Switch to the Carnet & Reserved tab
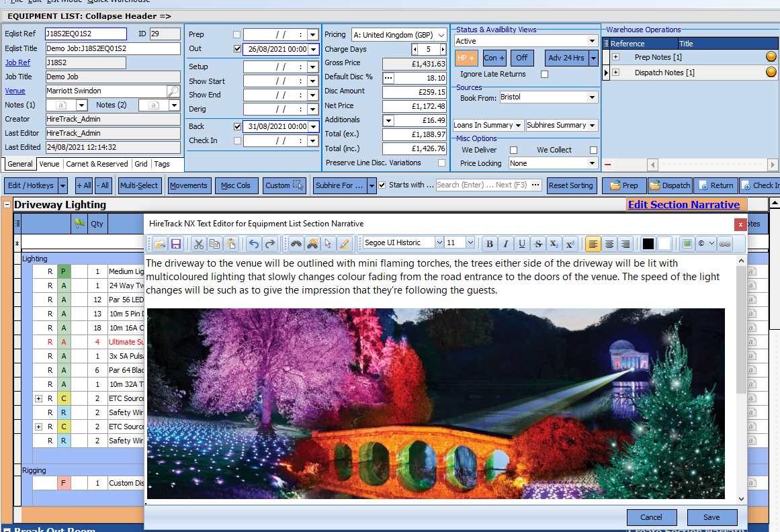This screenshot has height=532, width=780. (97, 164)
